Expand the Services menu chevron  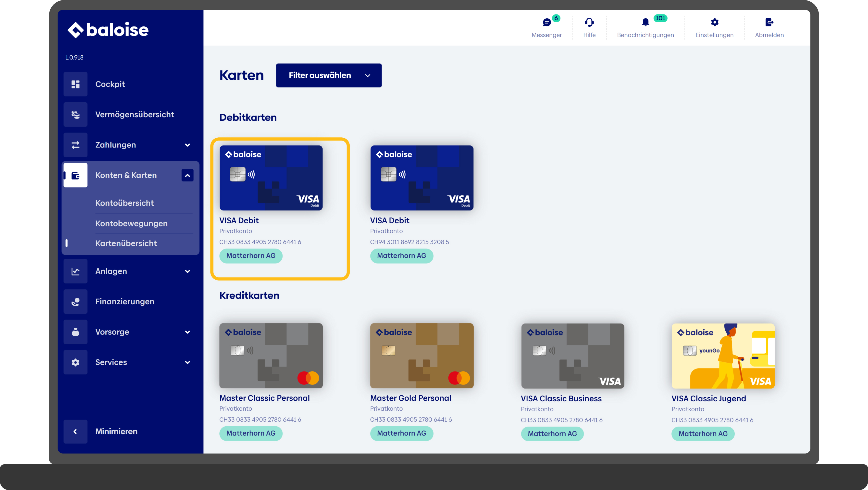[x=187, y=362]
